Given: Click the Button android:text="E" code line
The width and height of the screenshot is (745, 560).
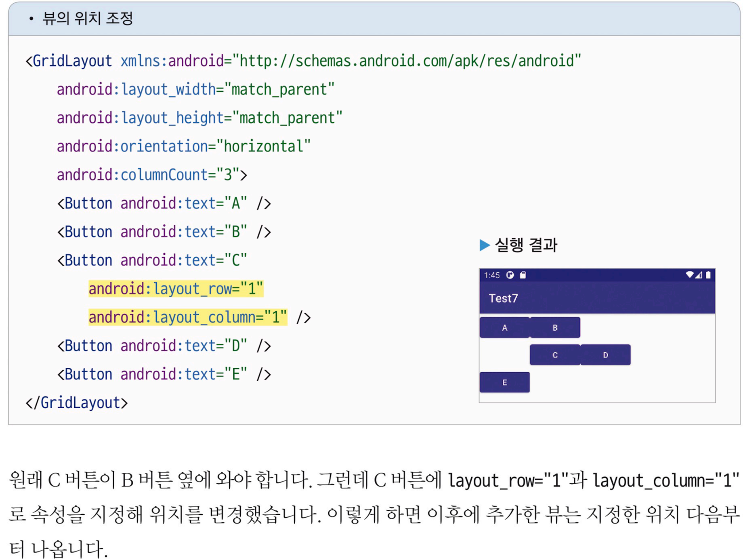Looking at the screenshot, I should [164, 374].
